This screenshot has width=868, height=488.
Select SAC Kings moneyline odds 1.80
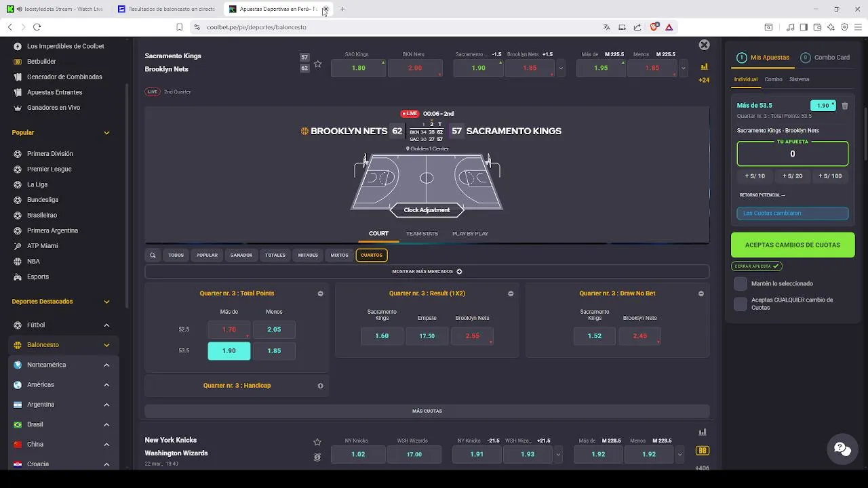click(358, 68)
